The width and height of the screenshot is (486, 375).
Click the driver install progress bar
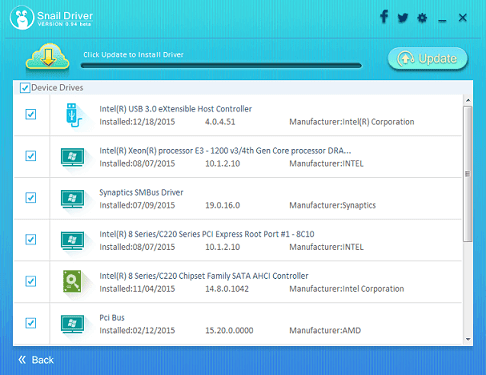click(221, 66)
